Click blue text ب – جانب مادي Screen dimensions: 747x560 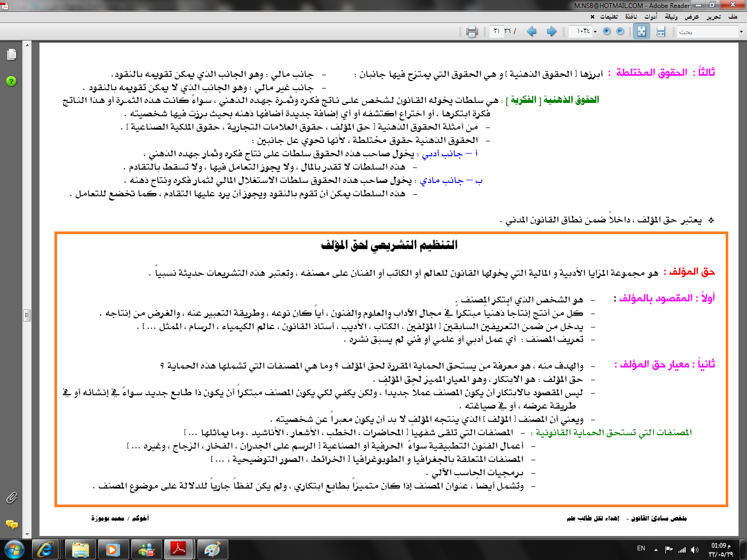448,180
